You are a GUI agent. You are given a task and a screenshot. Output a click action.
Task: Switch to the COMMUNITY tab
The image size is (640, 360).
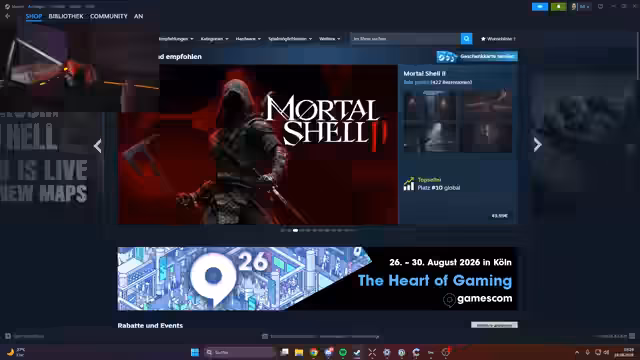(109, 16)
